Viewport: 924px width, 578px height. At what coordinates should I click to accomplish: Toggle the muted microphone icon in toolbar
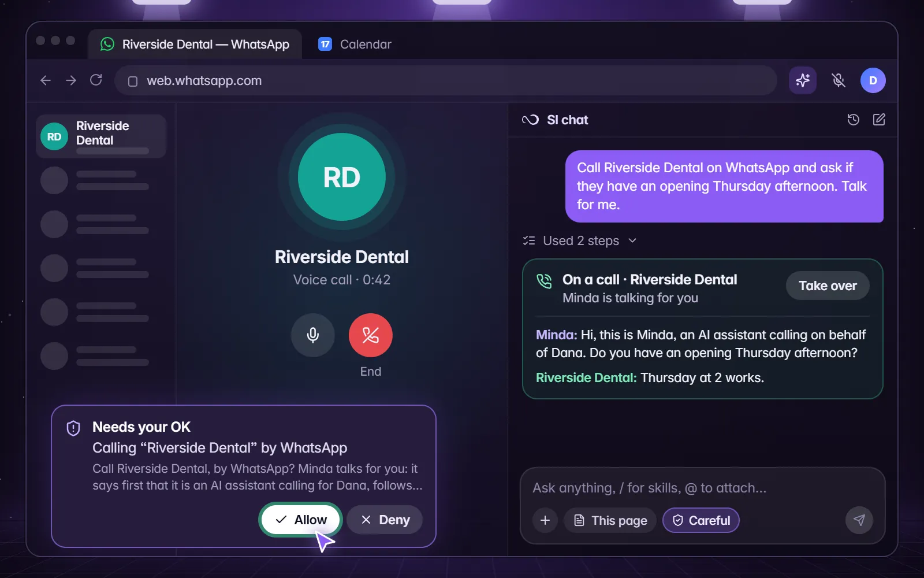[x=839, y=80]
